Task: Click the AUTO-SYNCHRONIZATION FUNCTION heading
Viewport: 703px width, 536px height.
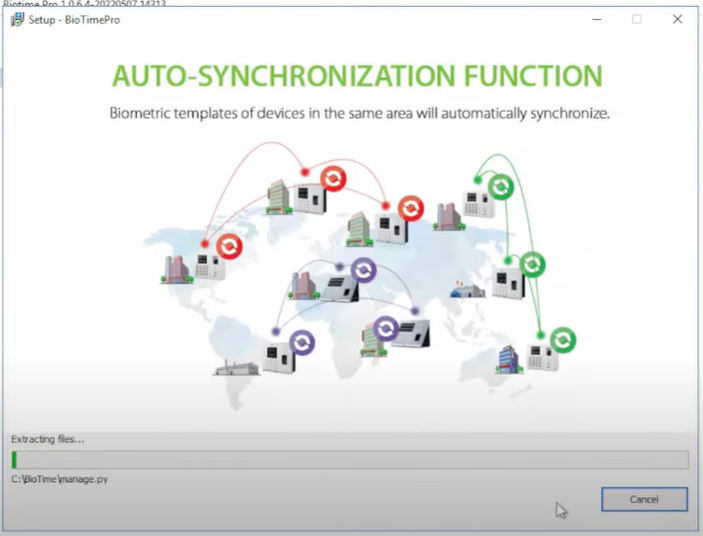Action: (x=357, y=77)
